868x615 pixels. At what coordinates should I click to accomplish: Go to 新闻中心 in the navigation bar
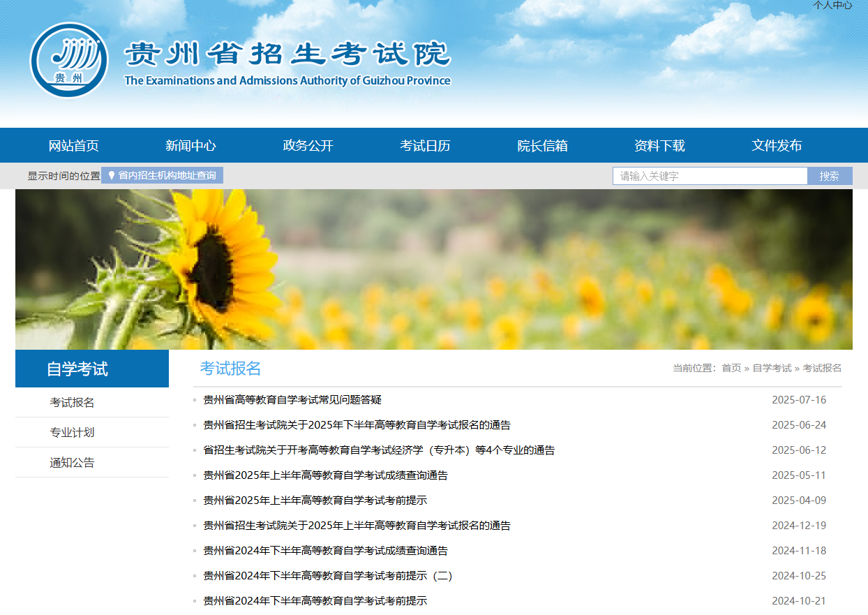tap(190, 146)
